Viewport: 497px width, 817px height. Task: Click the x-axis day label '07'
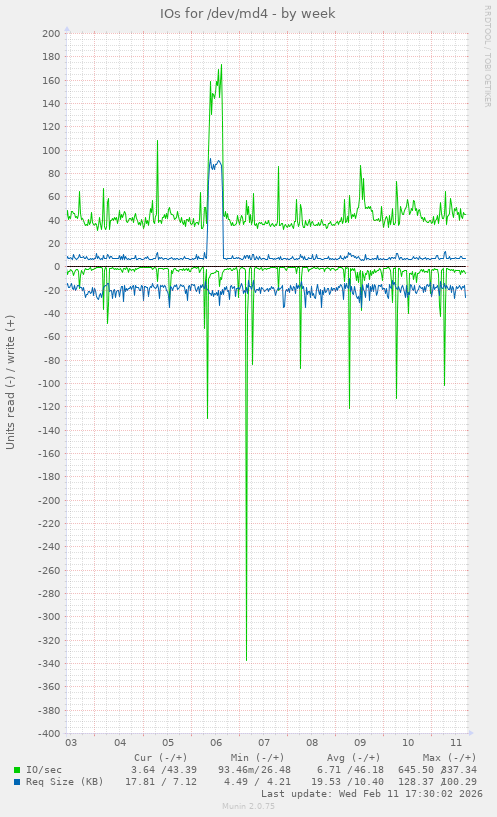click(x=264, y=743)
